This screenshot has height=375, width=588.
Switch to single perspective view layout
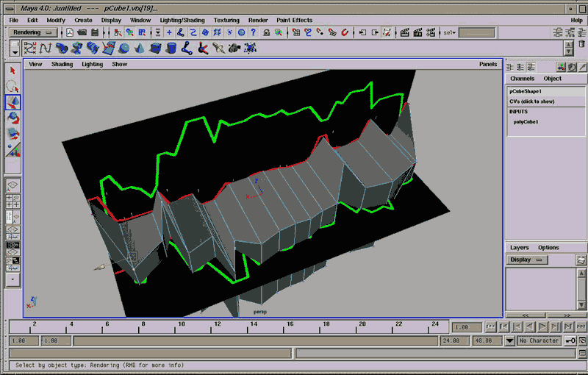[13, 185]
